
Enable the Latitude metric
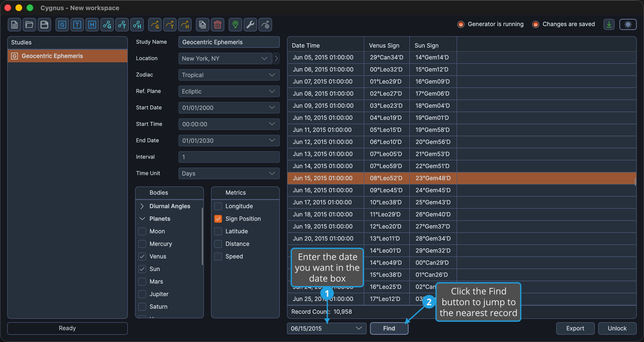[218, 231]
